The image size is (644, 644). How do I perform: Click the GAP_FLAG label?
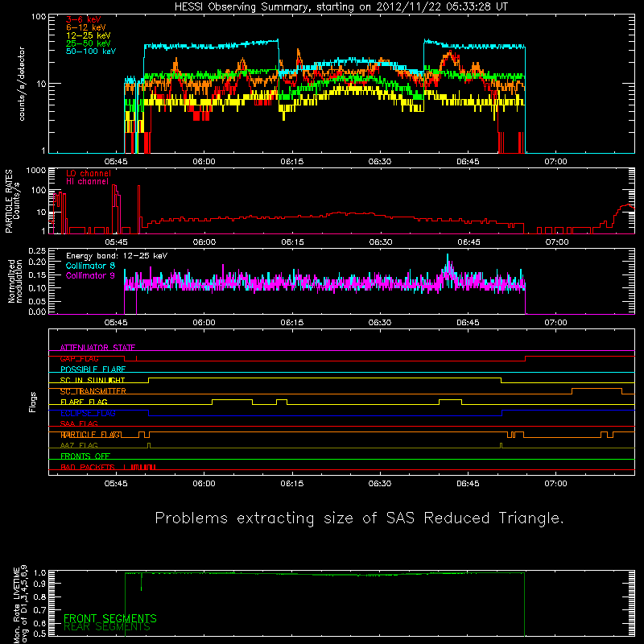click(79, 358)
